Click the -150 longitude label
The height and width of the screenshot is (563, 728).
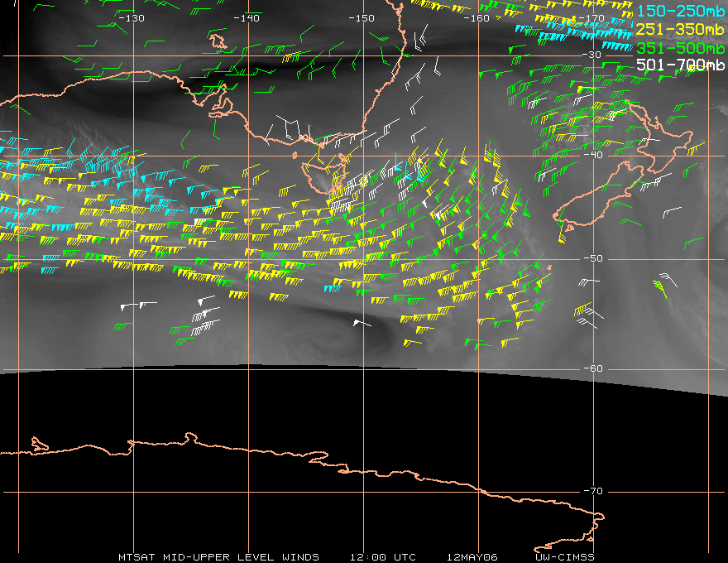click(x=362, y=18)
